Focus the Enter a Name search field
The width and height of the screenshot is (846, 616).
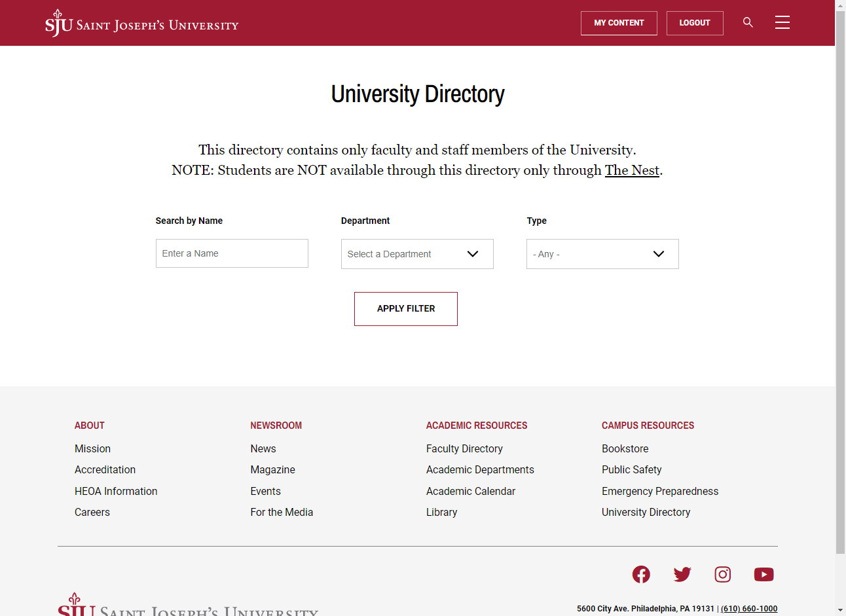(x=232, y=253)
